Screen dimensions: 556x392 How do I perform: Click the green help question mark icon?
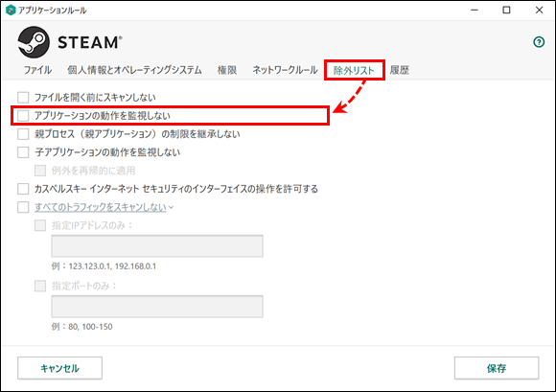point(539,42)
